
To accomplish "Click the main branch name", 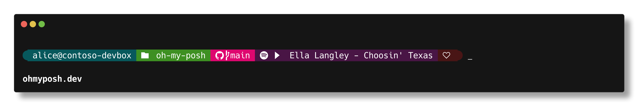I will 240,55.
